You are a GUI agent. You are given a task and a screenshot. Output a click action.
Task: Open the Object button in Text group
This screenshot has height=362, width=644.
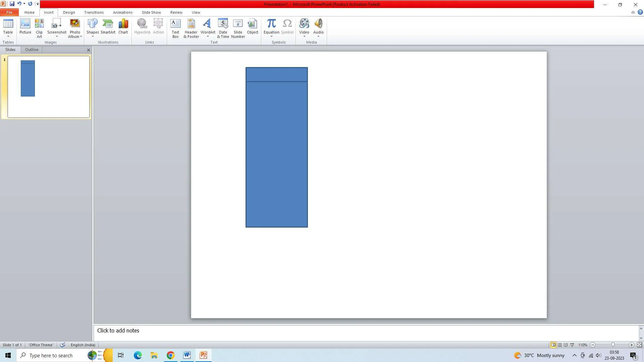pos(253,26)
